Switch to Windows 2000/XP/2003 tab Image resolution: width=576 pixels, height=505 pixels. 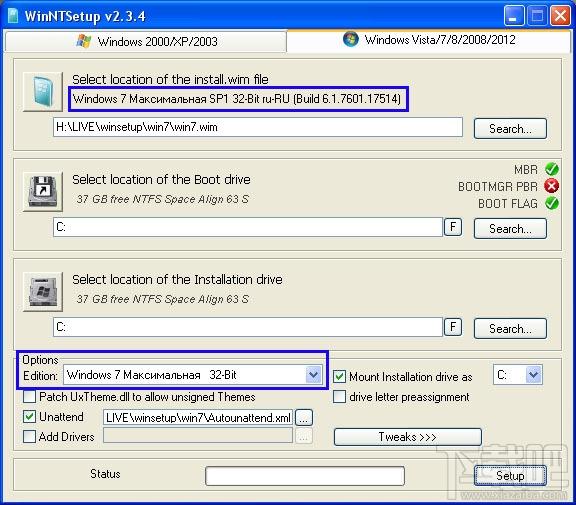(x=145, y=42)
